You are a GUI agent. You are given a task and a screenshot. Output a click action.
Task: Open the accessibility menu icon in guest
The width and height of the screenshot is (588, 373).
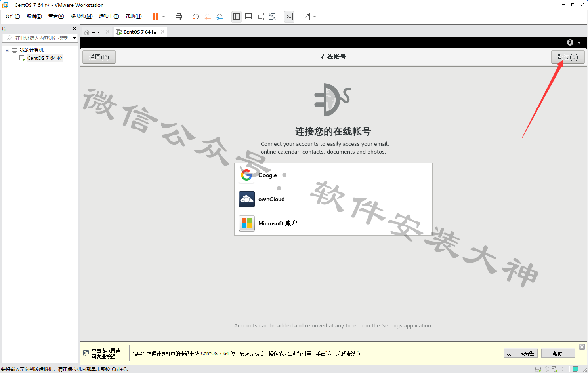[570, 42]
